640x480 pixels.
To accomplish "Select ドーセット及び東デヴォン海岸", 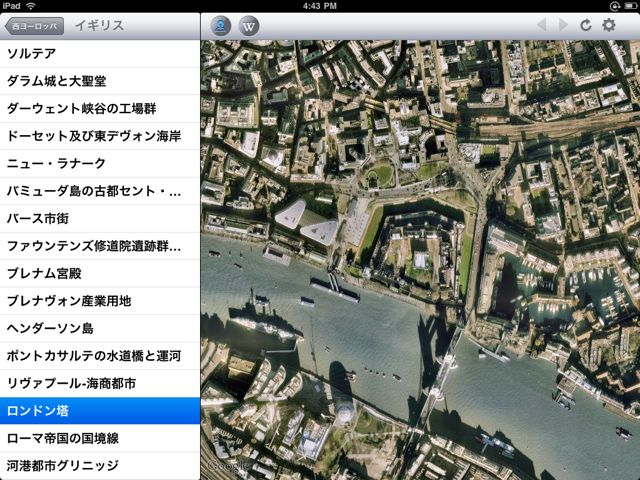I will (x=100, y=136).
